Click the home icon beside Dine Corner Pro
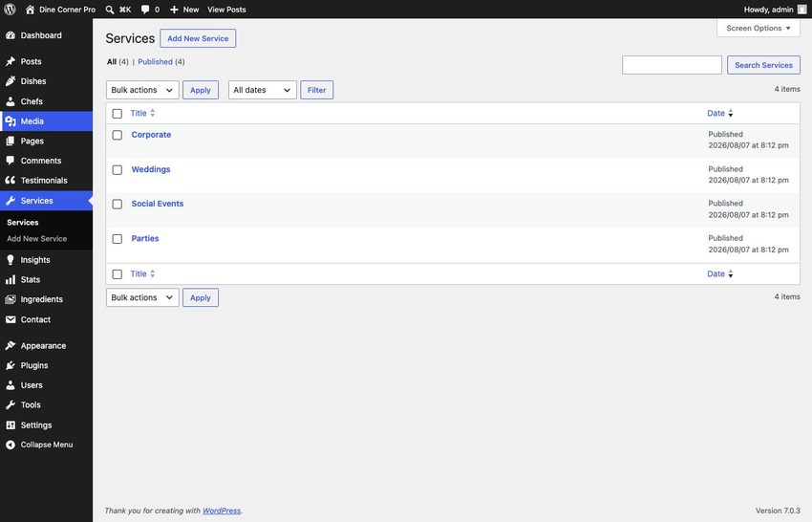The height and width of the screenshot is (522, 812). pyautogui.click(x=30, y=10)
